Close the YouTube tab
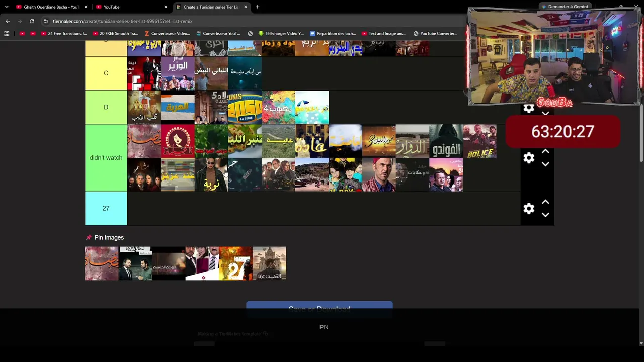 [166, 7]
